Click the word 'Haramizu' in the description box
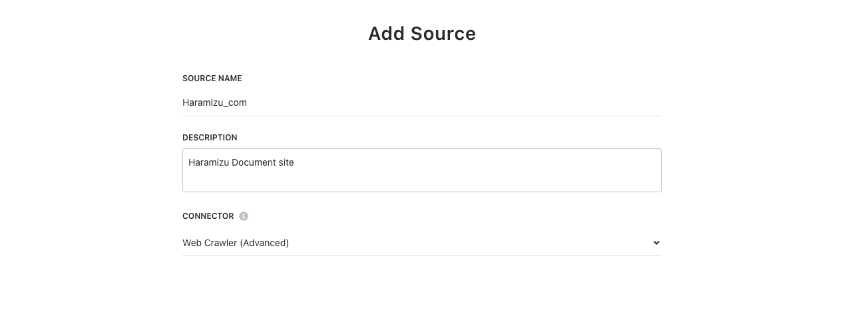Viewport: 868px width, 320px height. tap(208, 162)
